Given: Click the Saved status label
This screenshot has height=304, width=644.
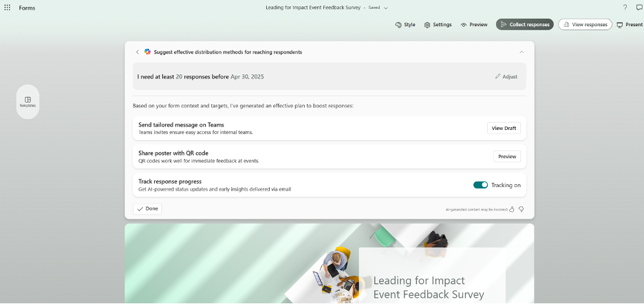Looking at the screenshot, I should (374, 8).
